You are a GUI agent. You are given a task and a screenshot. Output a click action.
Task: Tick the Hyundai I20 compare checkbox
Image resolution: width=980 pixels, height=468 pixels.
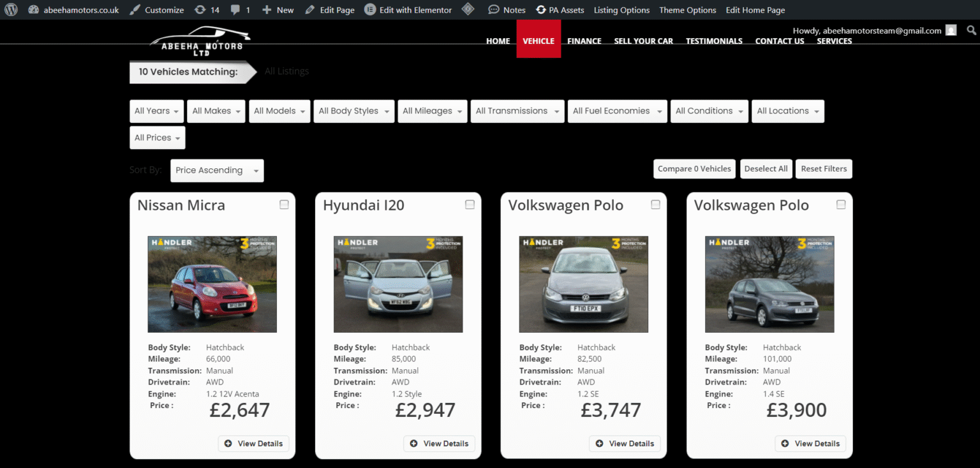[470, 205]
